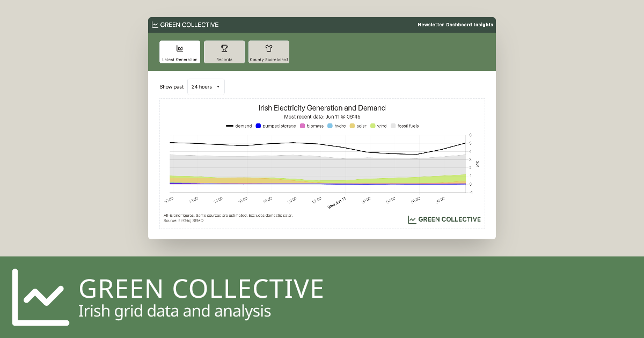Open the 24 hours time range dropdown
The width and height of the screenshot is (644, 338).
(x=206, y=86)
